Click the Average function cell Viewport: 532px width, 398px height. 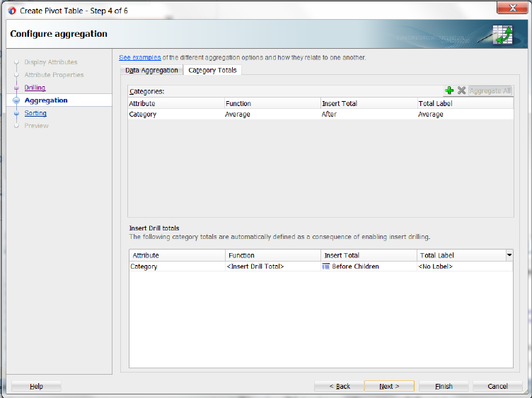(272, 115)
